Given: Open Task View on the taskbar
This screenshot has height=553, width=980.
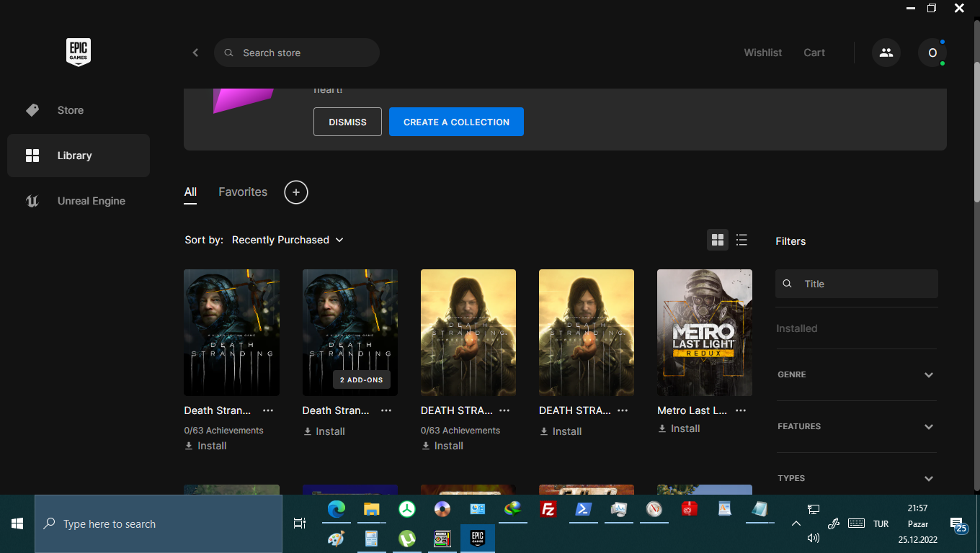Looking at the screenshot, I should tap(300, 523).
